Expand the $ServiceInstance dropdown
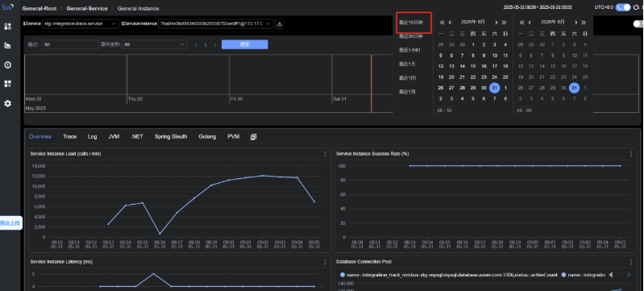 tap(216, 24)
